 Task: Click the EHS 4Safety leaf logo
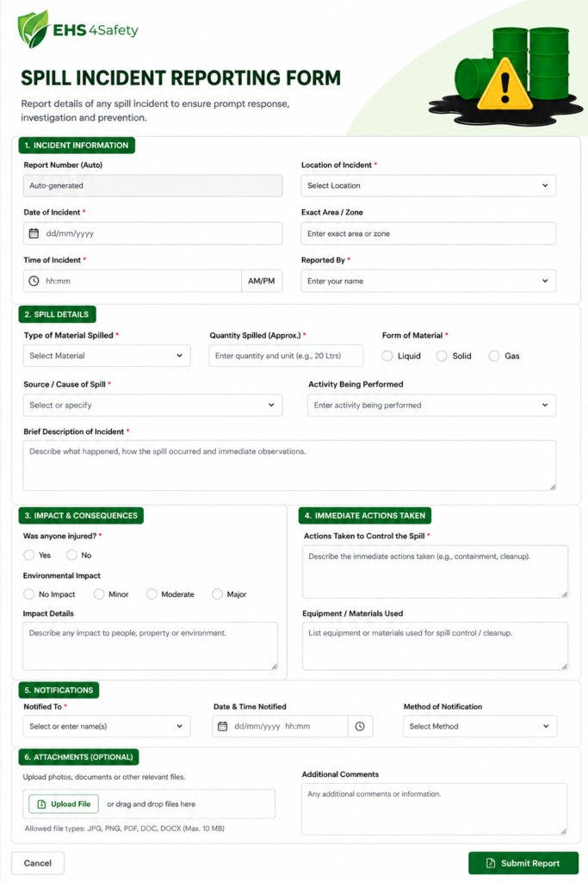(x=34, y=28)
